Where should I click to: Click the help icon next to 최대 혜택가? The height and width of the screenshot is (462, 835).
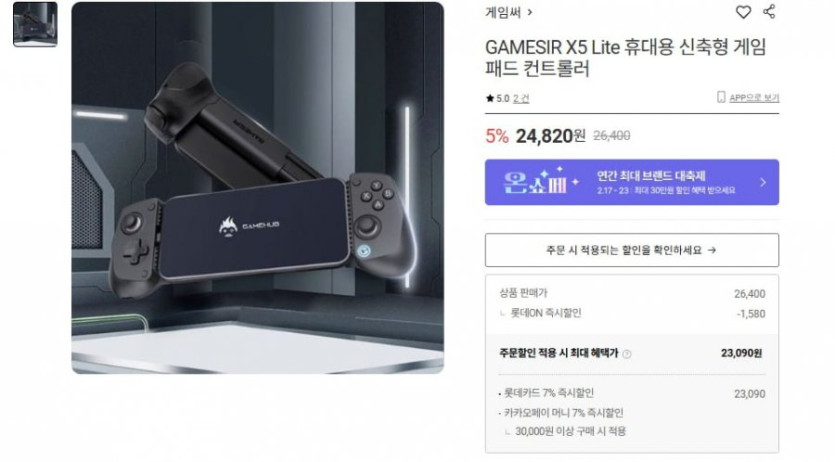click(x=627, y=354)
